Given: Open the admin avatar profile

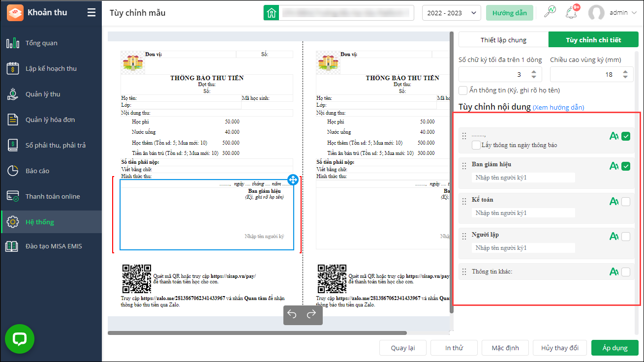Looking at the screenshot, I should tap(596, 13).
